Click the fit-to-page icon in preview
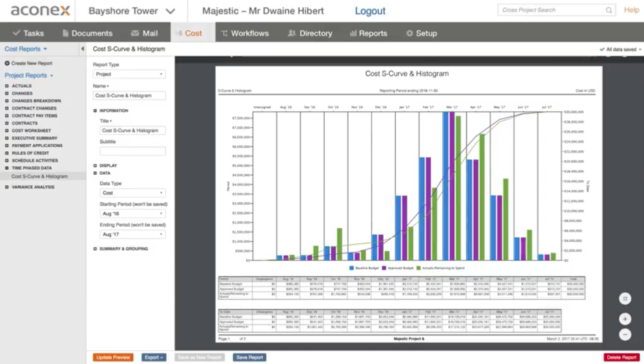 pyautogui.click(x=625, y=299)
